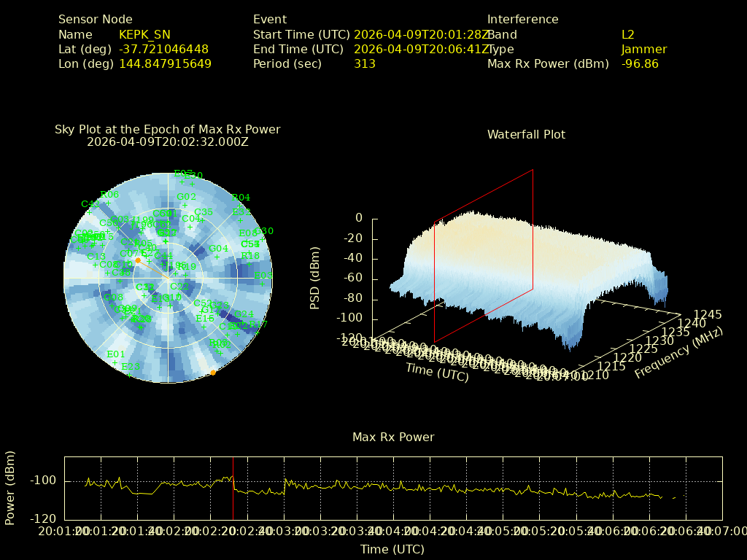The height and width of the screenshot is (560, 747).
Task: Click the -96.86 max Rx power value
Action: pos(639,63)
